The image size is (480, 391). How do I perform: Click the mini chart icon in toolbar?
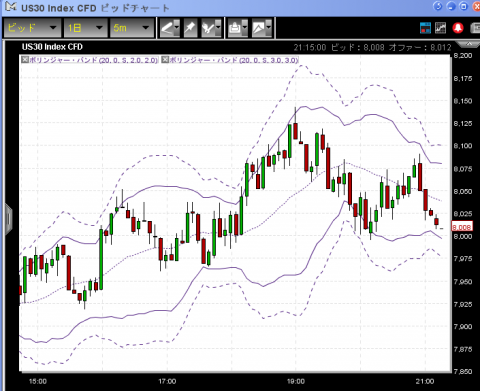pyautogui.click(x=441, y=28)
